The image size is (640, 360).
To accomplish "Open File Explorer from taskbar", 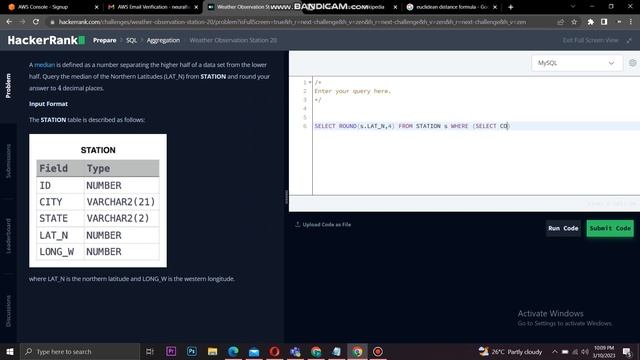I will (x=212, y=351).
